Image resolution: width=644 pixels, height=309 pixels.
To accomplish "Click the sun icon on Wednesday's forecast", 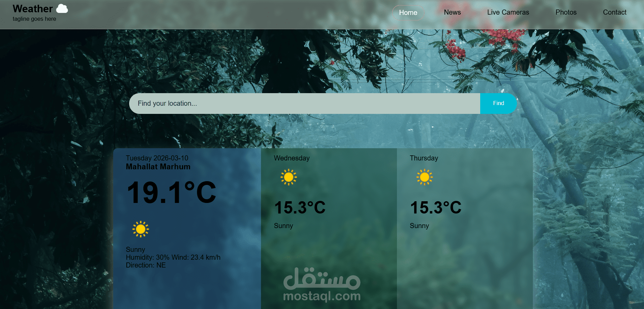I will 289,177.
